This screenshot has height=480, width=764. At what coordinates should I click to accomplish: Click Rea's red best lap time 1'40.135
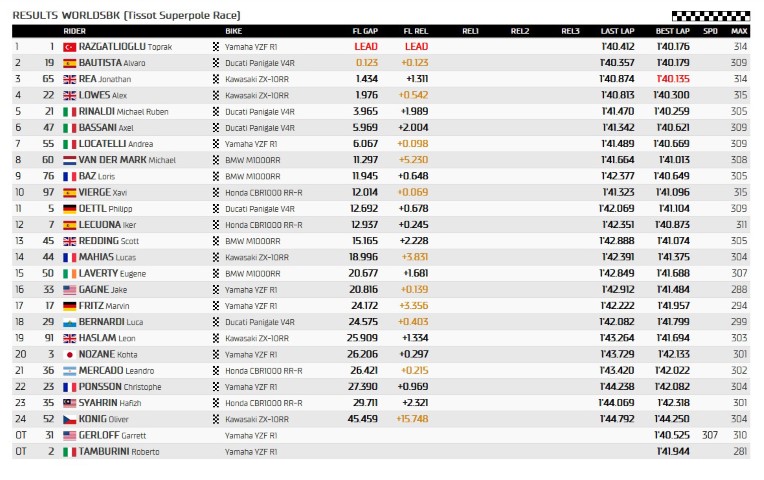[672, 78]
